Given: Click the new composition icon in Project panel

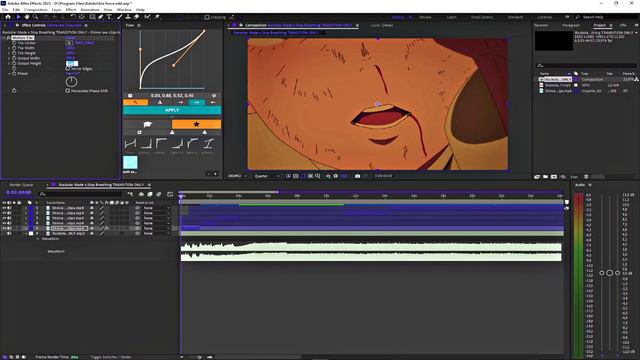Looking at the screenshot, I should pos(554,177).
